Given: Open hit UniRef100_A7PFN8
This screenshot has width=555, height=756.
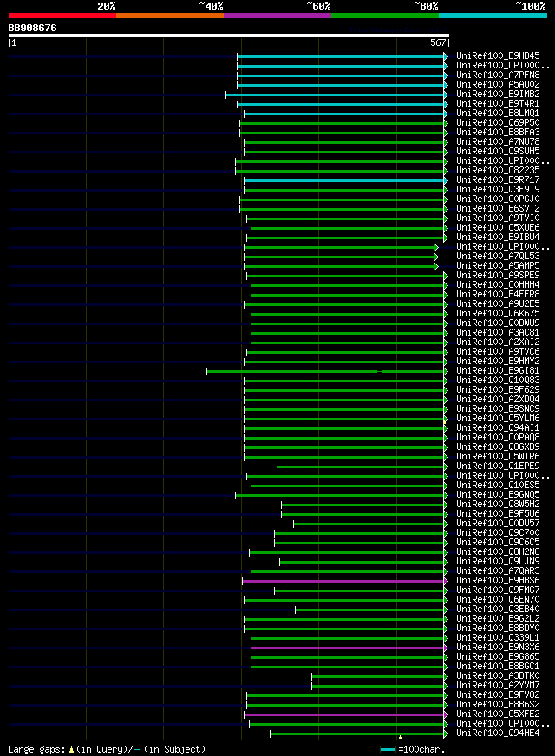Looking at the screenshot, I should point(498,75).
